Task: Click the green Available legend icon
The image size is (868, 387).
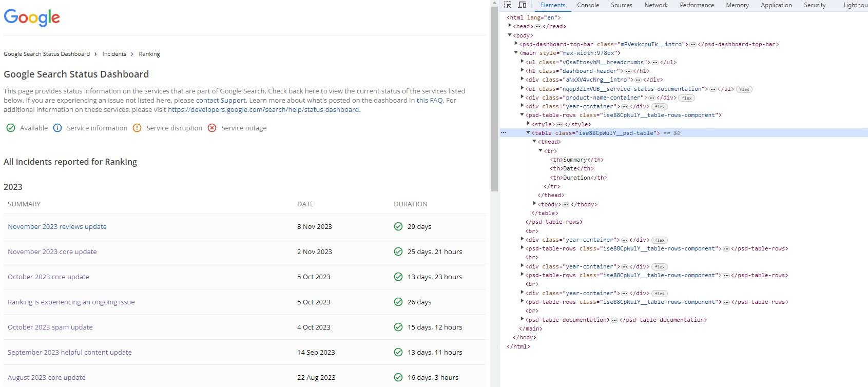Action: (x=11, y=128)
